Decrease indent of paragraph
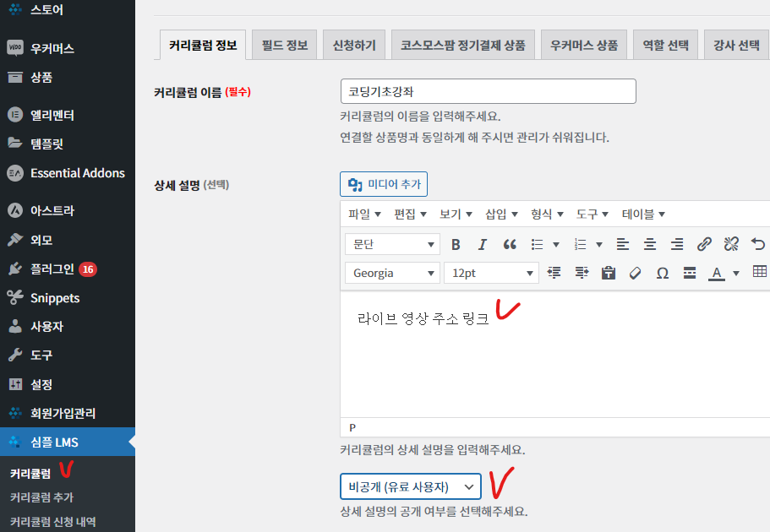770x532 pixels. click(x=554, y=273)
